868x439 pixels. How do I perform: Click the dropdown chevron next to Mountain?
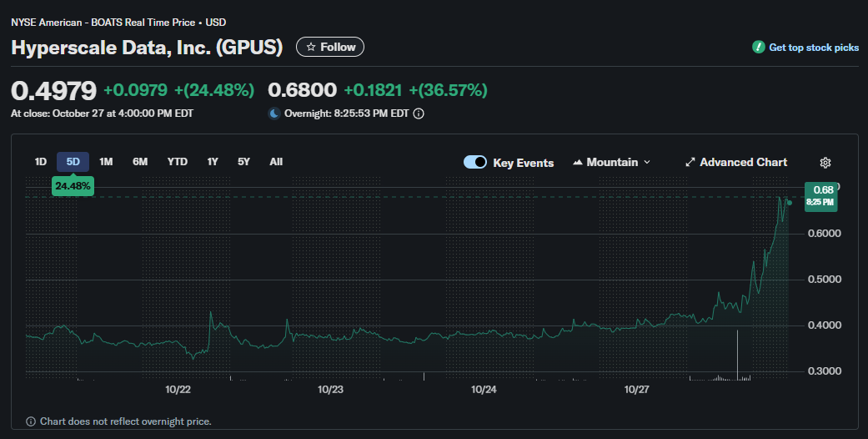click(x=647, y=163)
